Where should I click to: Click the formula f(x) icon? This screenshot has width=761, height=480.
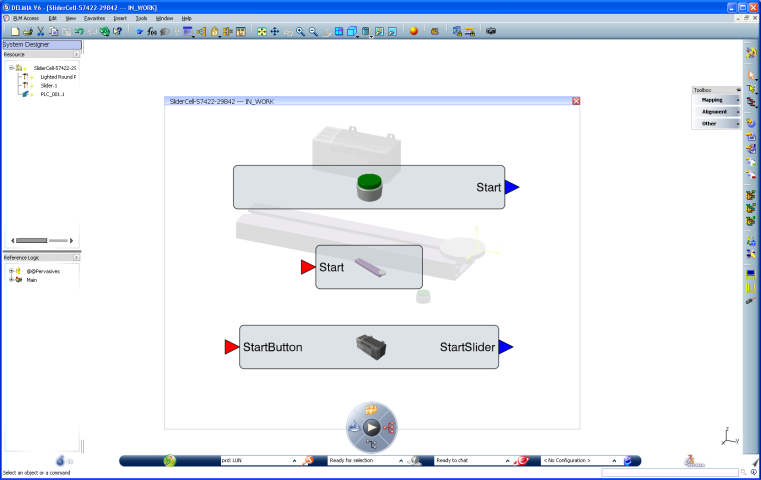click(152, 32)
